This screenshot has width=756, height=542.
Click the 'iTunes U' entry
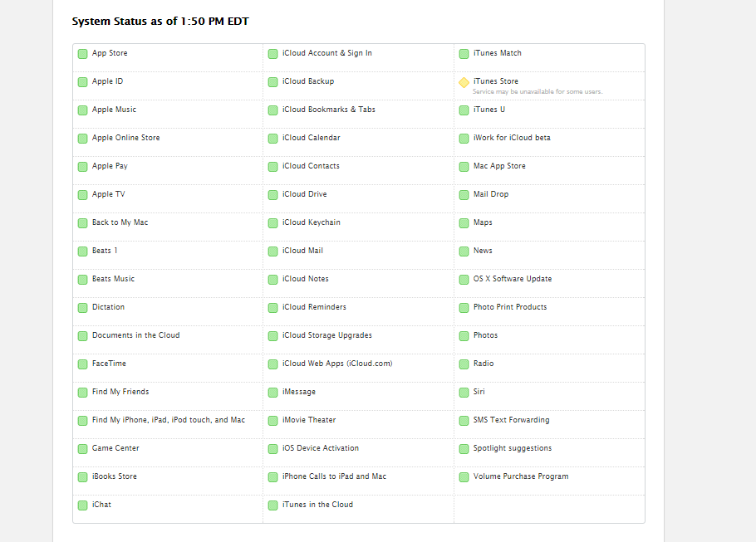coord(489,110)
